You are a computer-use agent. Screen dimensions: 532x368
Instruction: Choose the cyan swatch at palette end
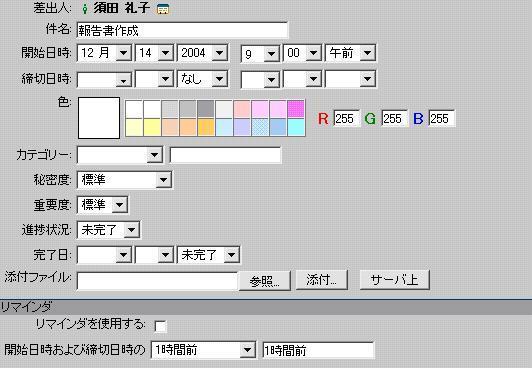pyautogui.click(x=296, y=127)
